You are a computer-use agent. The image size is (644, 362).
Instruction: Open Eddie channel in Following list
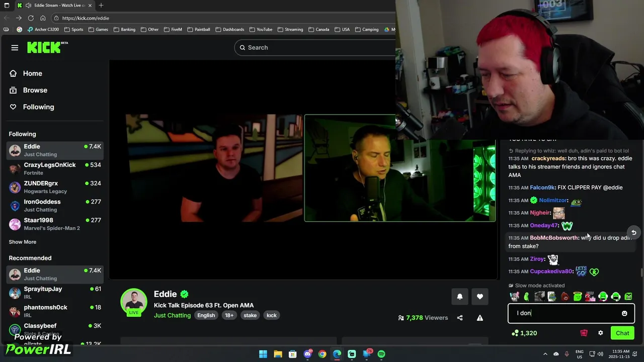55,150
